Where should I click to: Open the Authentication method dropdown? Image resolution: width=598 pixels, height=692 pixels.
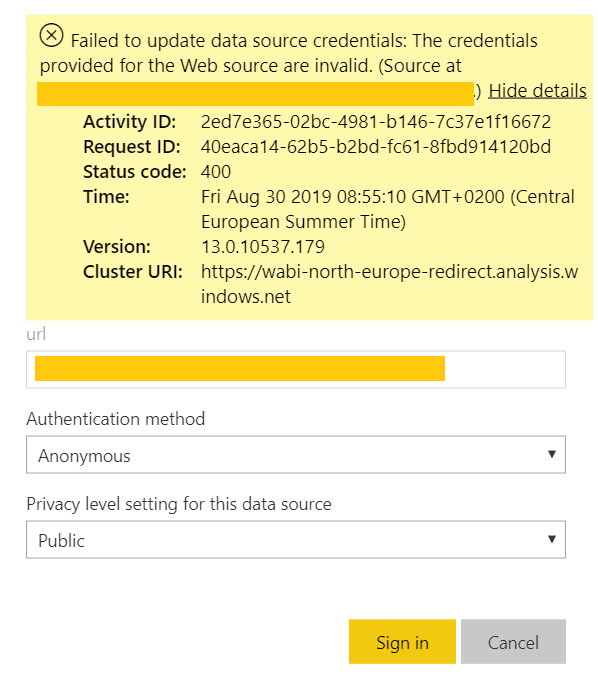pyautogui.click(x=296, y=455)
